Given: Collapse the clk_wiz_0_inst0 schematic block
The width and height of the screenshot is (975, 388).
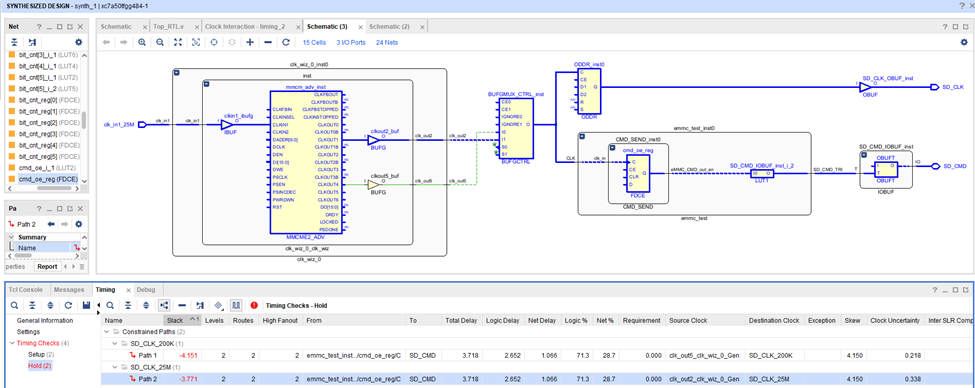Looking at the screenshot, I should (177, 73).
